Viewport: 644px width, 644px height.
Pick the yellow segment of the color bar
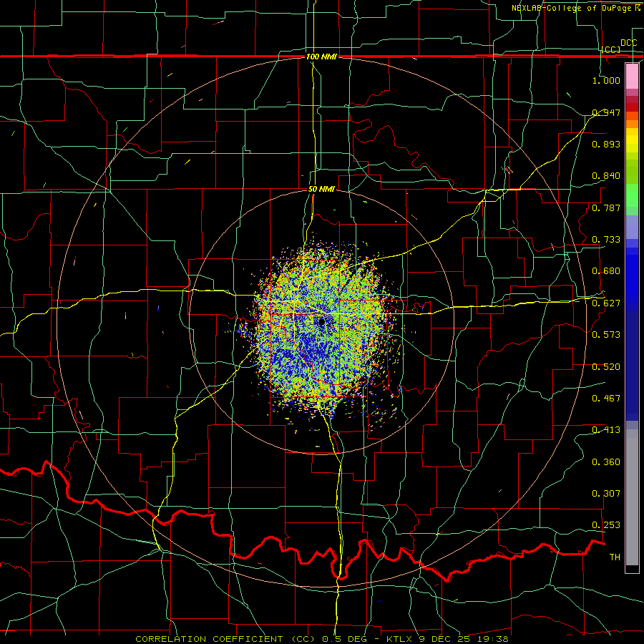pos(632,140)
